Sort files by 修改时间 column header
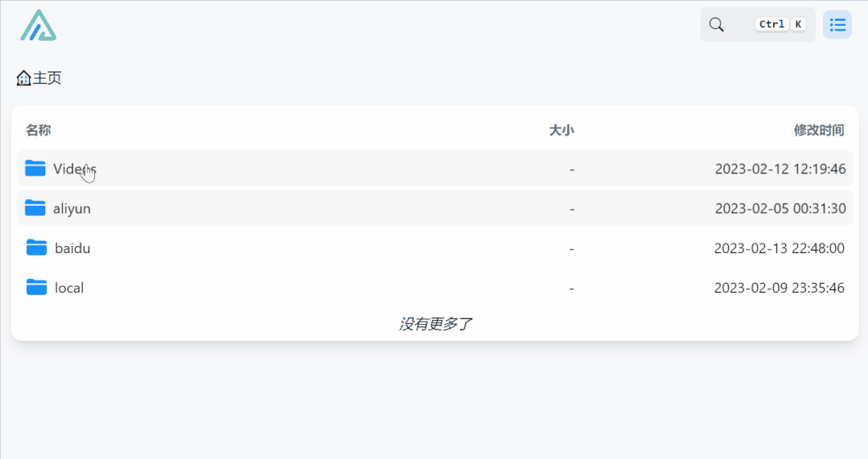The image size is (868, 459). tap(819, 130)
